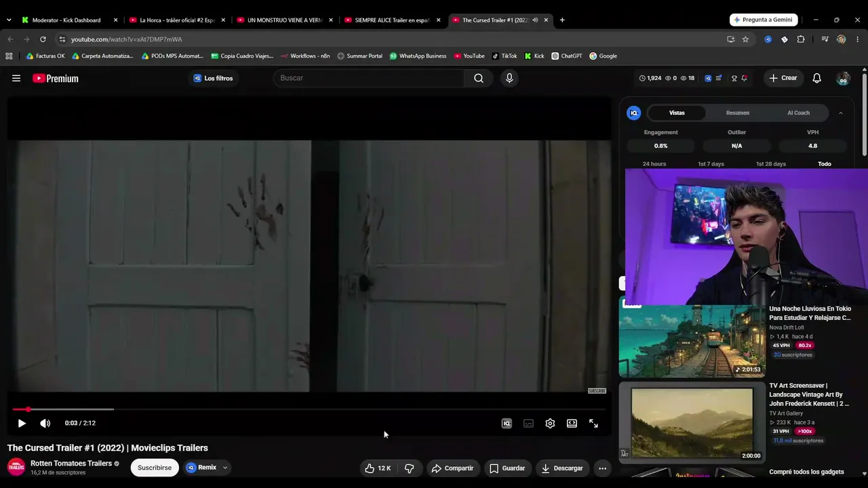868x488 pixels.
Task: Select the Vistas tab in vidIQ panel
Action: click(677, 113)
